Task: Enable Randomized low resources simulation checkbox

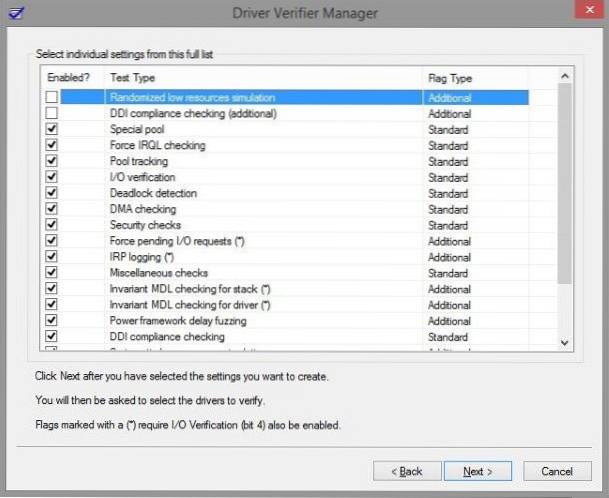Action: tap(51, 98)
